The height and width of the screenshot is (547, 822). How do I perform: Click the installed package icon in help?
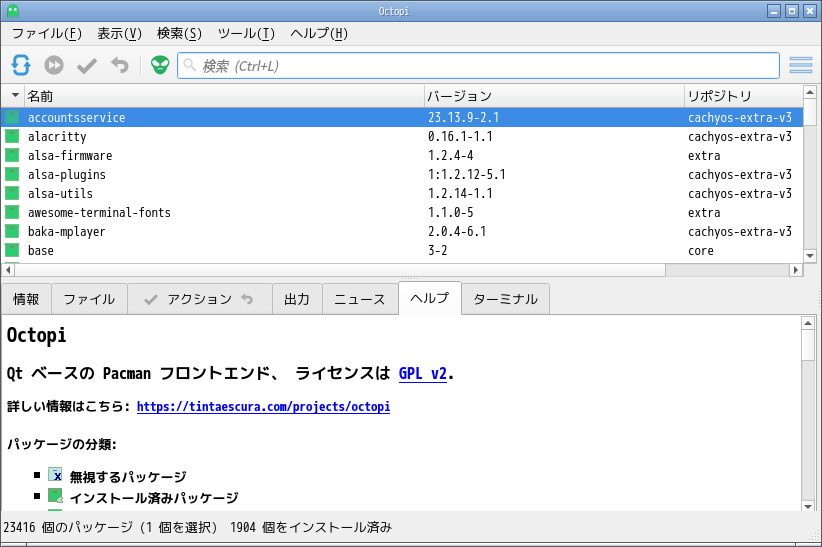(55, 496)
